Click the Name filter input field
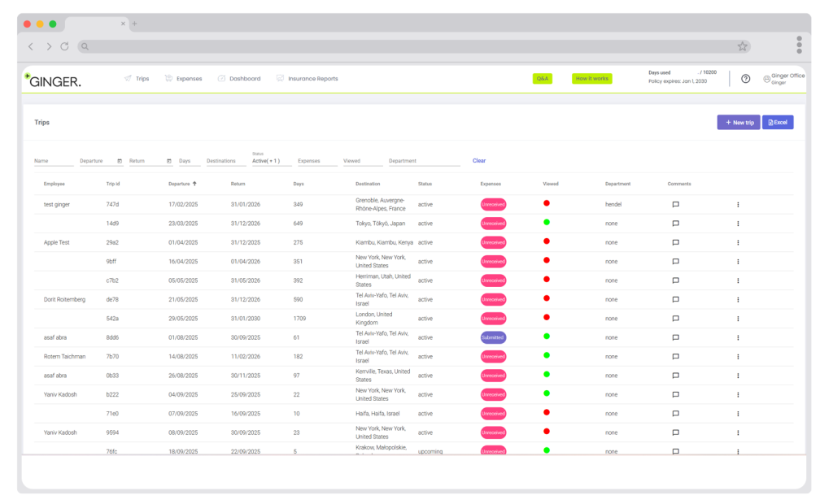The height and width of the screenshot is (504, 833). click(x=53, y=161)
